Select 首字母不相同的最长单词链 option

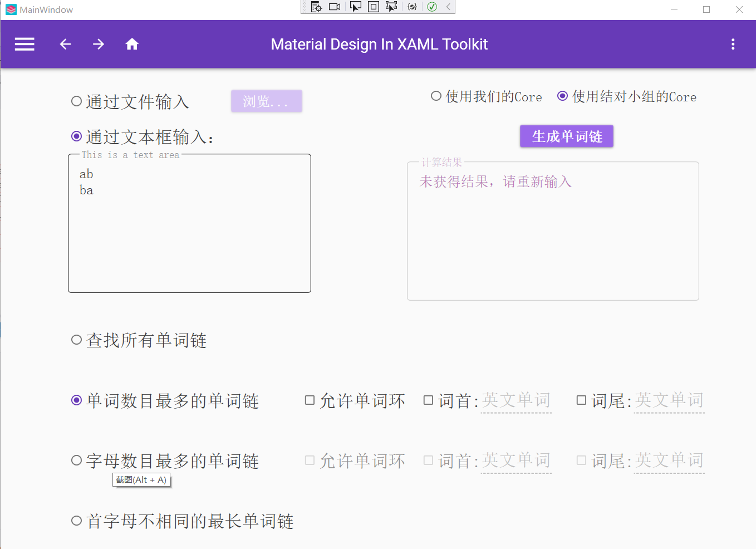pos(183,521)
